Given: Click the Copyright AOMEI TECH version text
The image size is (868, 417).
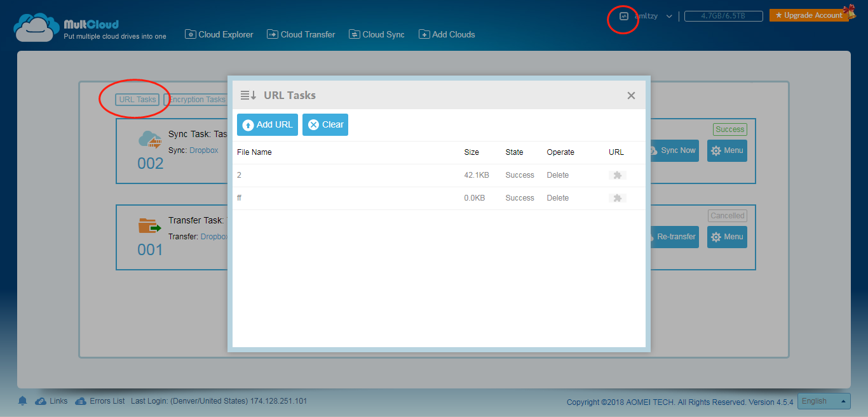Looking at the screenshot, I should pos(680,402).
